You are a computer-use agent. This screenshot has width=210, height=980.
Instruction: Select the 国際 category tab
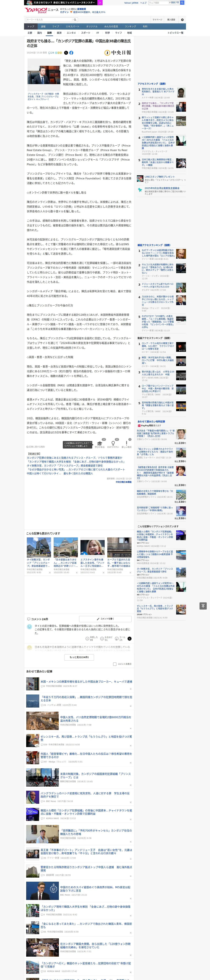(49, 33)
